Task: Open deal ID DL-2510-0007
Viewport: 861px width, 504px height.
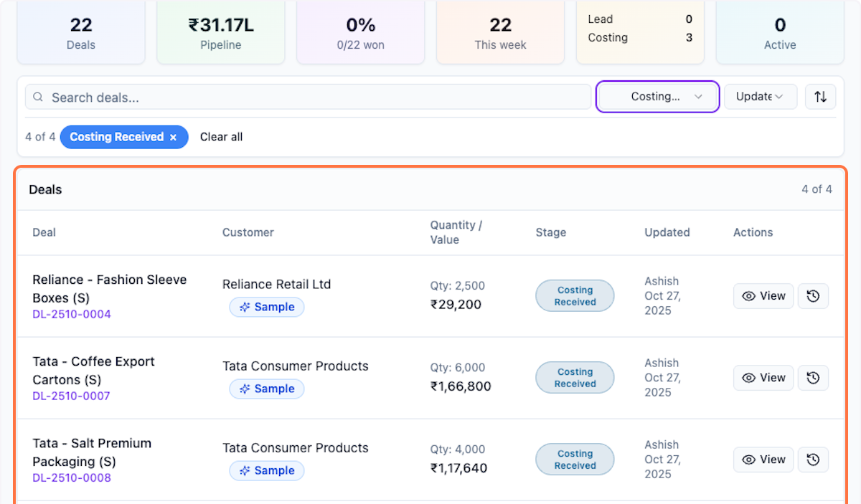Action: 72,396
